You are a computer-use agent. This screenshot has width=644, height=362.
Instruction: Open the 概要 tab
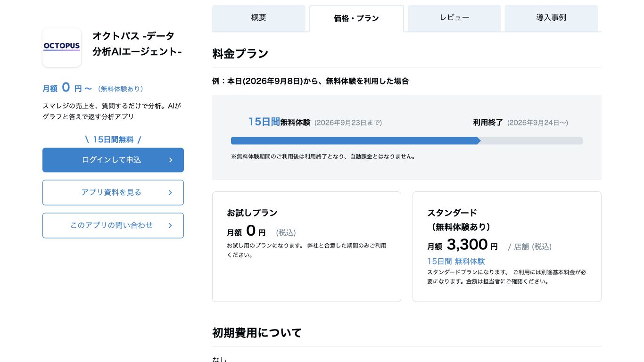(259, 18)
